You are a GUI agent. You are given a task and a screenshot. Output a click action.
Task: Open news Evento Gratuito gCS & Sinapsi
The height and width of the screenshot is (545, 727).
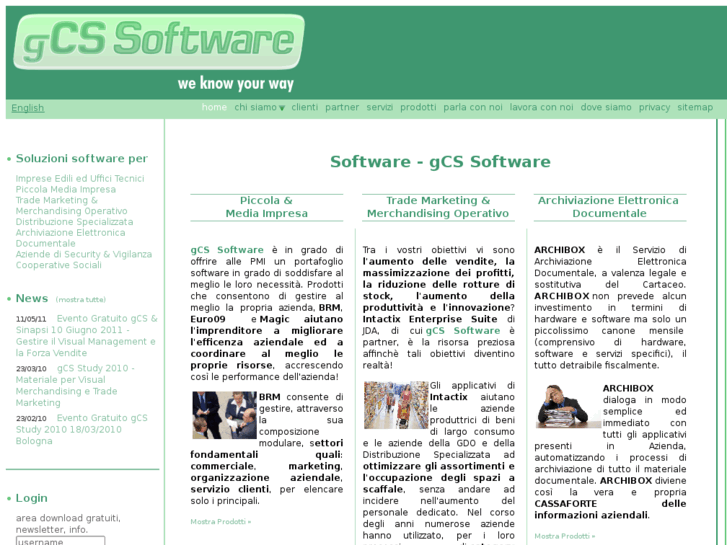pyautogui.click(x=86, y=336)
